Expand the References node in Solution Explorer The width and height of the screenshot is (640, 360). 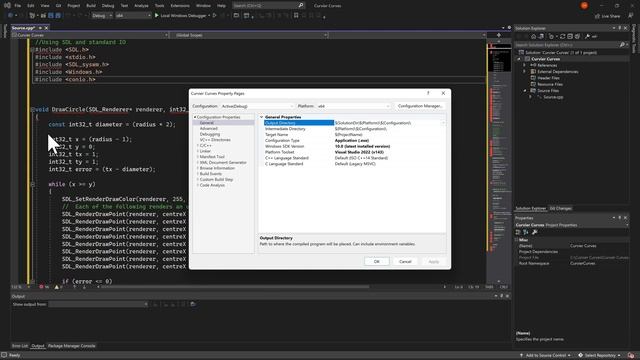click(525, 65)
